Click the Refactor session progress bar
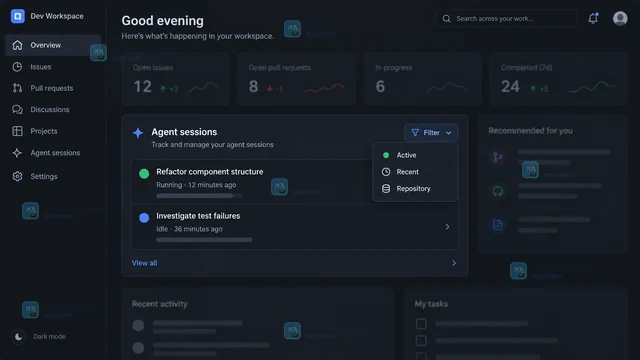640x360 pixels. pyautogui.click(x=199, y=196)
